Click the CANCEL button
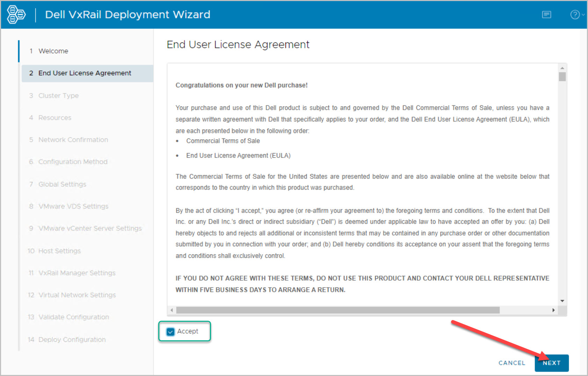588x376 pixels. [511, 363]
